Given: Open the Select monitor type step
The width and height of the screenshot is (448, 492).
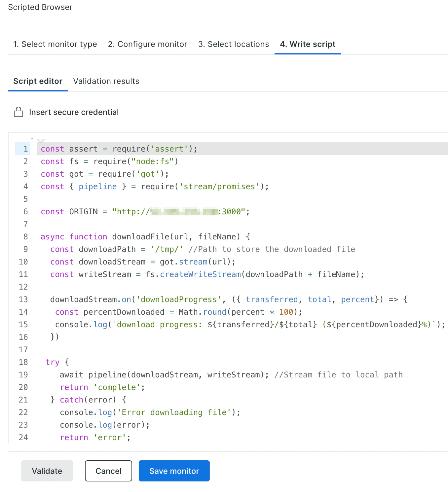Looking at the screenshot, I should click(x=55, y=44).
